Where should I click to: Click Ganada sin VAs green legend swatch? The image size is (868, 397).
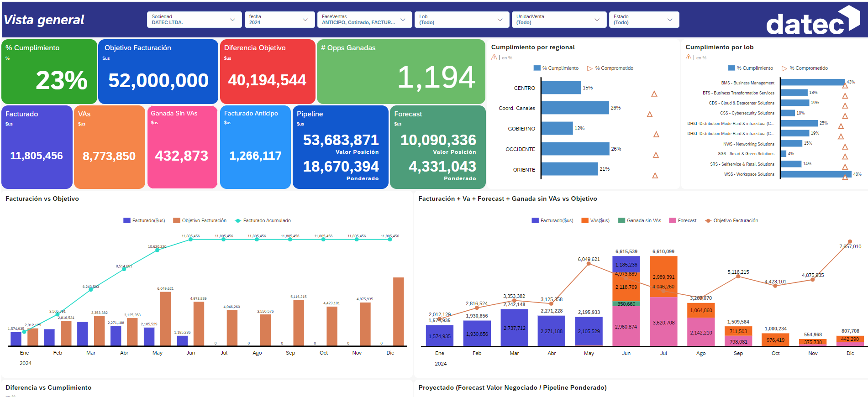click(621, 220)
